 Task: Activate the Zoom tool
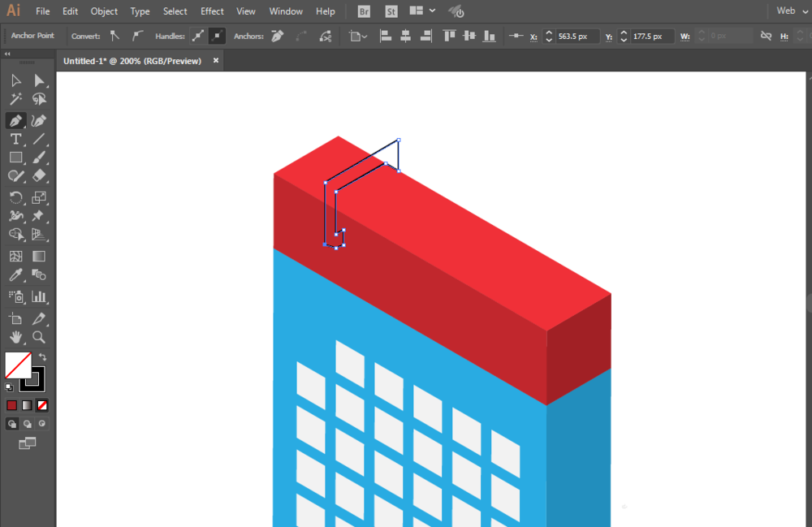(x=39, y=337)
